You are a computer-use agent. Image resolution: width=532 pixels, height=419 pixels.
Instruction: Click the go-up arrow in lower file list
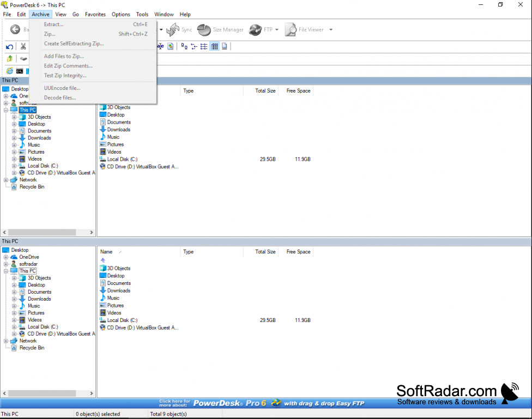coord(103,260)
